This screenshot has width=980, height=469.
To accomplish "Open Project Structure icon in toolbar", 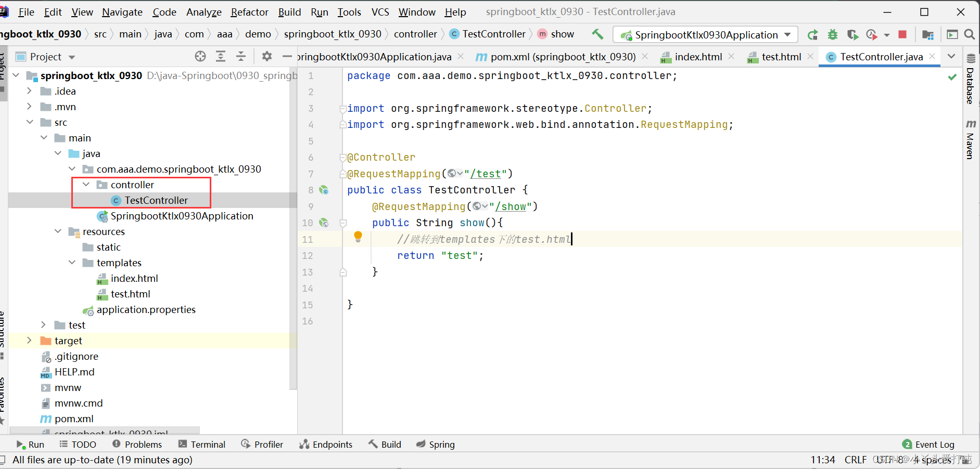I will tap(927, 34).
